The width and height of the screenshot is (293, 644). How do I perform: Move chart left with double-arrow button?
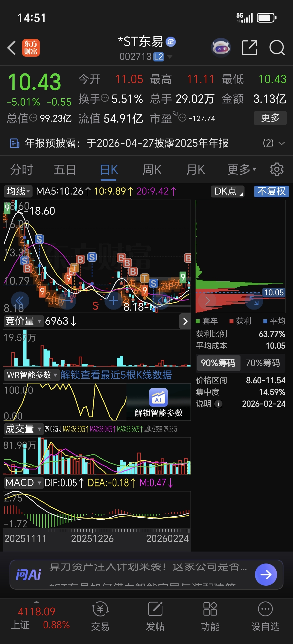click(20, 301)
